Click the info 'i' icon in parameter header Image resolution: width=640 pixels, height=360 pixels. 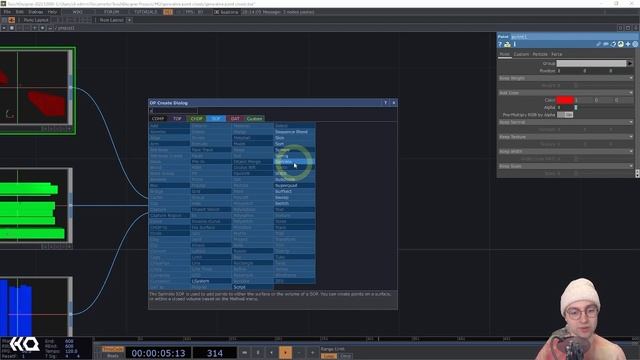(x=515, y=44)
